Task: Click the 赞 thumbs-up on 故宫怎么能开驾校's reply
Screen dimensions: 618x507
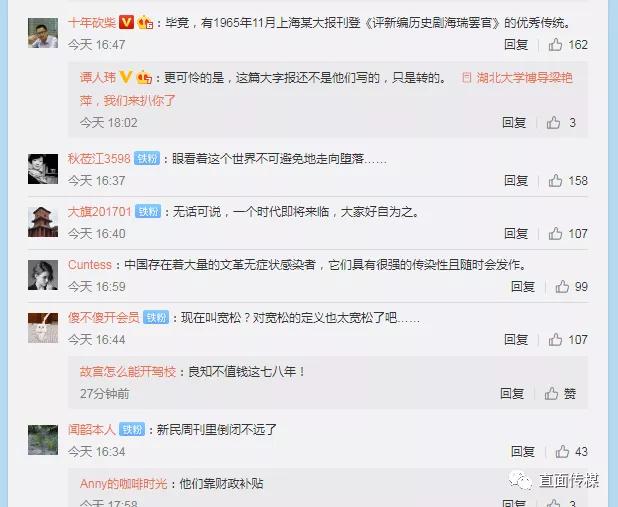Action: pyautogui.click(x=560, y=393)
